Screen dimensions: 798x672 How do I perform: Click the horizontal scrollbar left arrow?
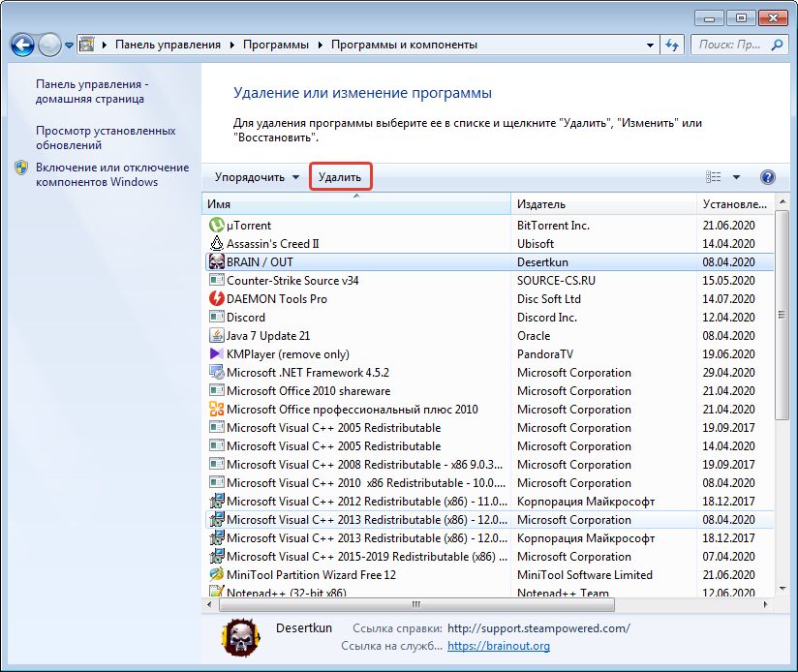pos(208,604)
